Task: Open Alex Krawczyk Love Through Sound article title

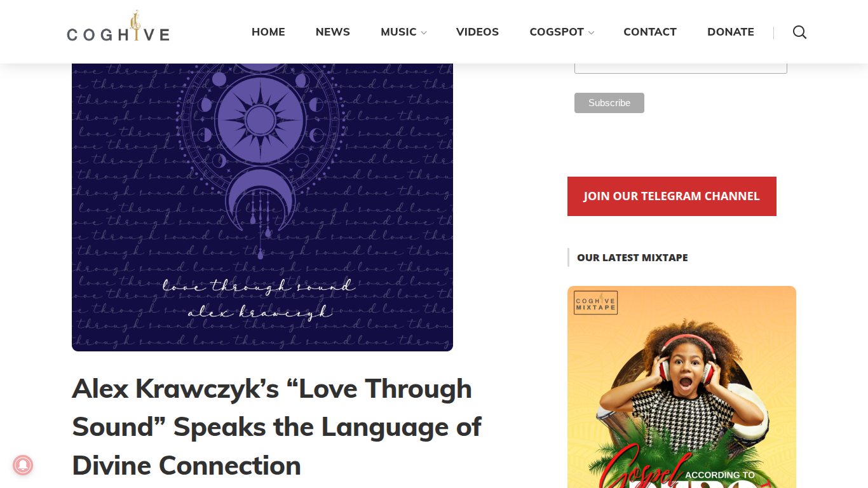Action: coord(276,427)
